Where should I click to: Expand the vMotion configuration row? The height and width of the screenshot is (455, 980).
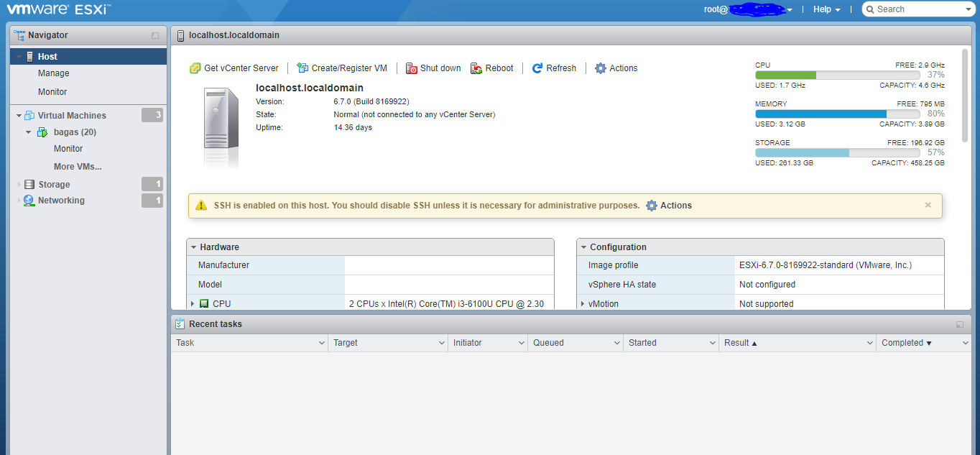[x=583, y=303]
